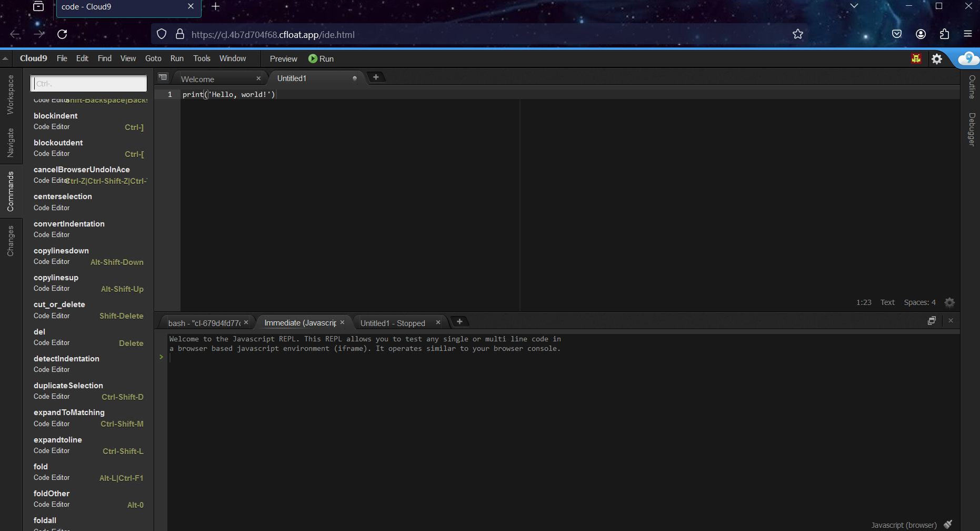Change Spaces: 4 indentation setting
The height and width of the screenshot is (531, 980).
point(919,302)
